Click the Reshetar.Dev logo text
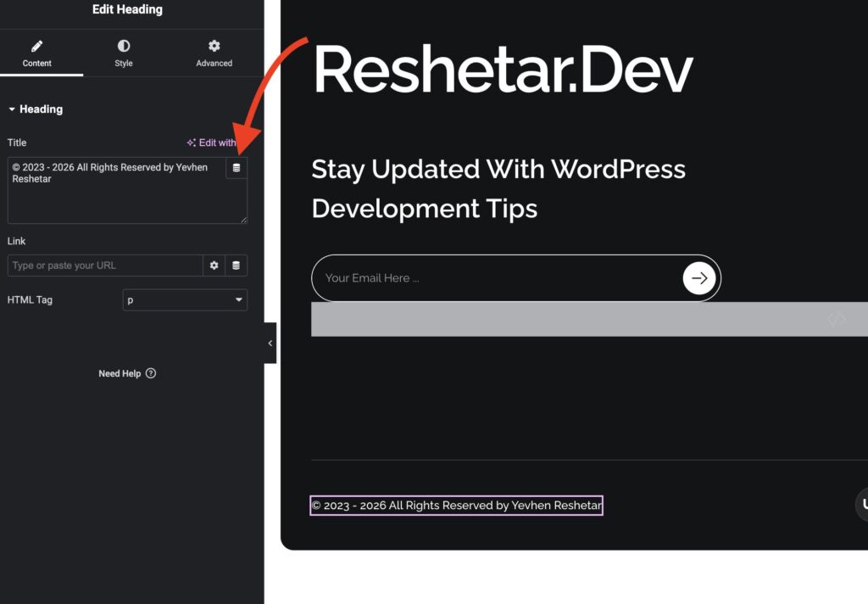 point(504,70)
